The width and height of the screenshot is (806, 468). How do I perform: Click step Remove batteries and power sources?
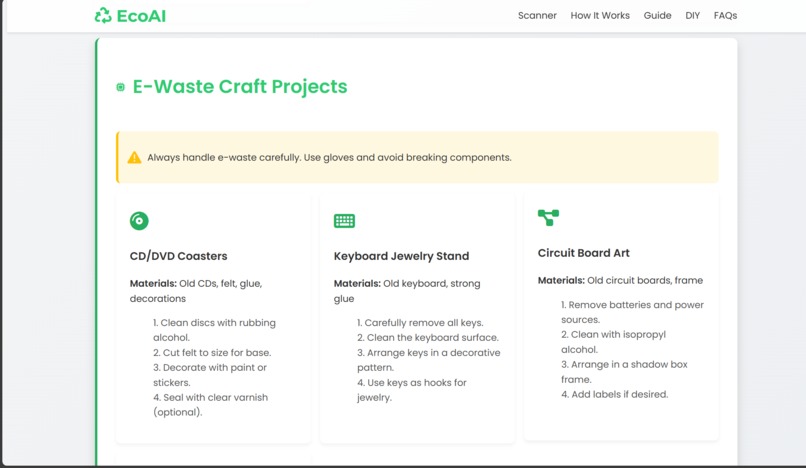(x=632, y=312)
